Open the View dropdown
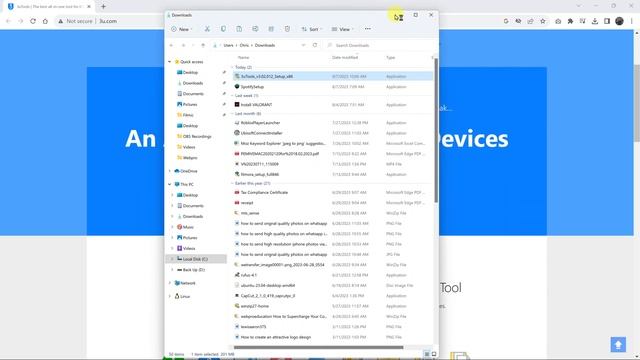The width and height of the screenshot is (640, 360). pyautogui.click(x=342, y=29)
